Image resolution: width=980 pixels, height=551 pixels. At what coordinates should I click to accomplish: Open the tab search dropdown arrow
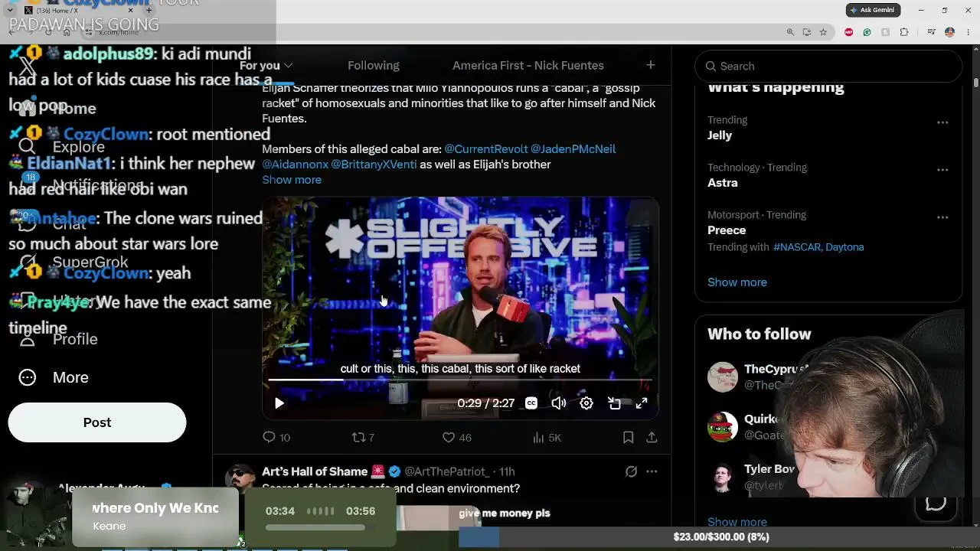coord(10,10)
